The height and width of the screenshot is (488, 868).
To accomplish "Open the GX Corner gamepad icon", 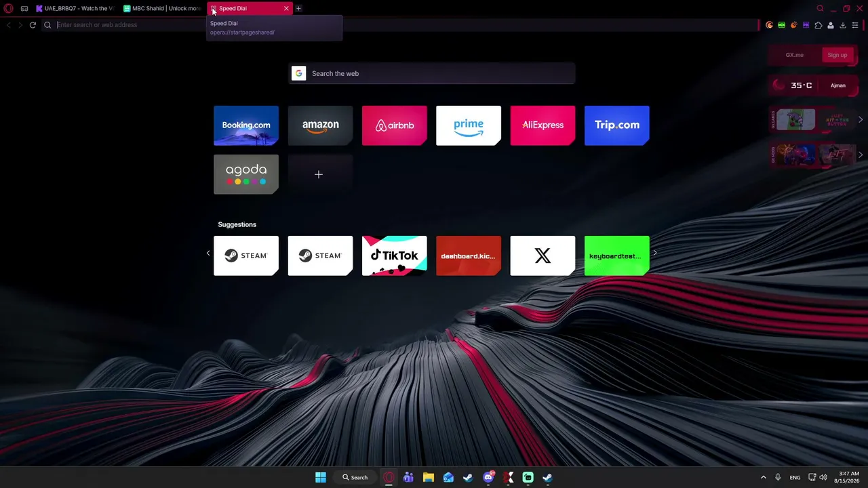I will 24,9.
